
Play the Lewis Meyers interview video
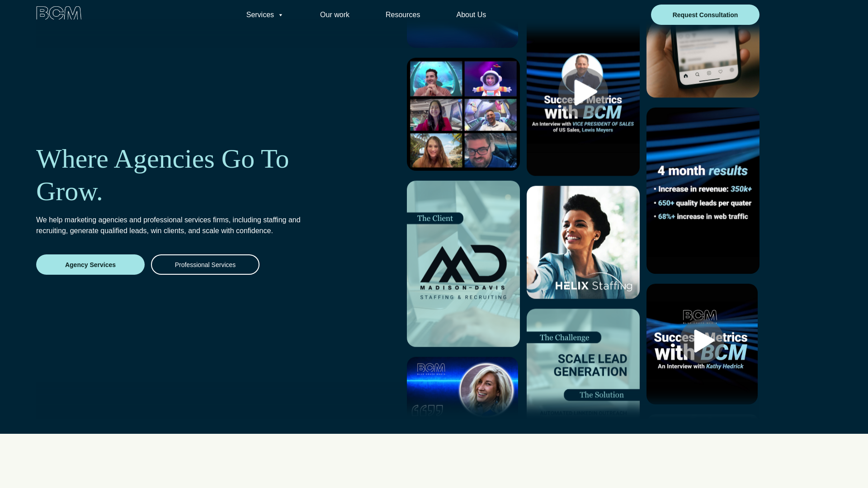(583, 92)
